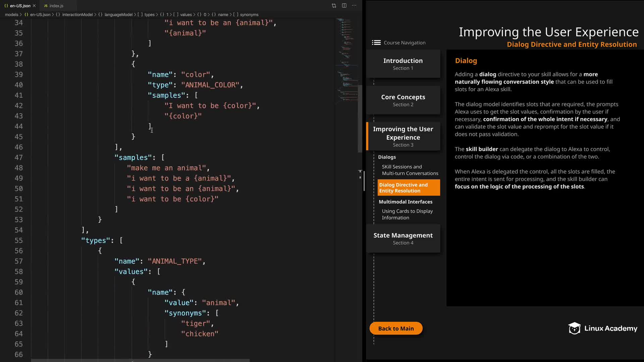This screenshot has width=644, height=362.
Task: Open the interactionModel breadcrumb
Action: coord(77,15)
